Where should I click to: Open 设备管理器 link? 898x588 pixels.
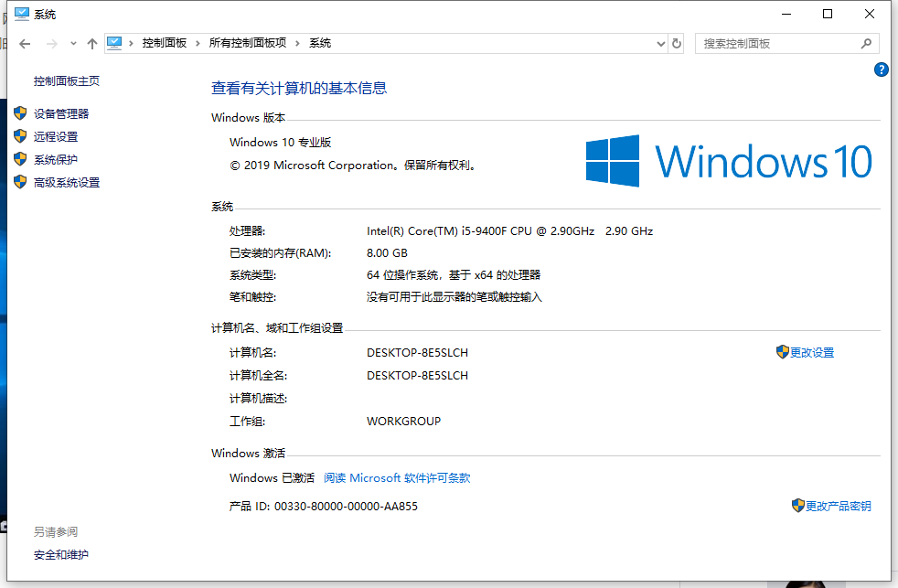tap(61, 114)
